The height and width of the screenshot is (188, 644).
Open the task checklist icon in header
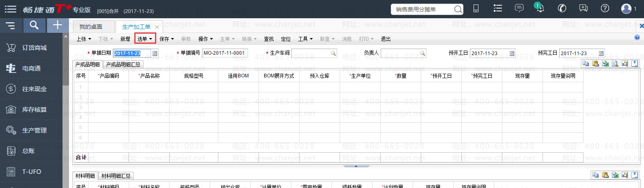498,9
